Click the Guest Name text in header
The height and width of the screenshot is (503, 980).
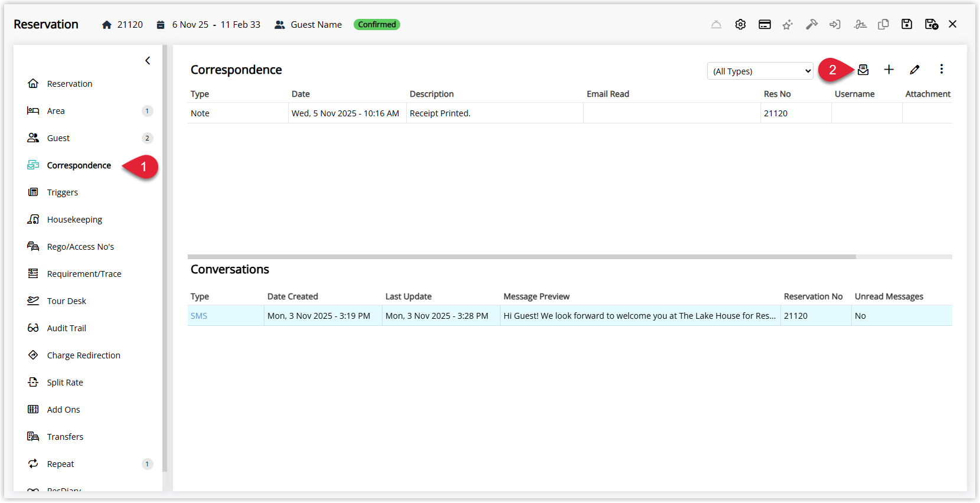pyautogui.click(x=316, y=25)
